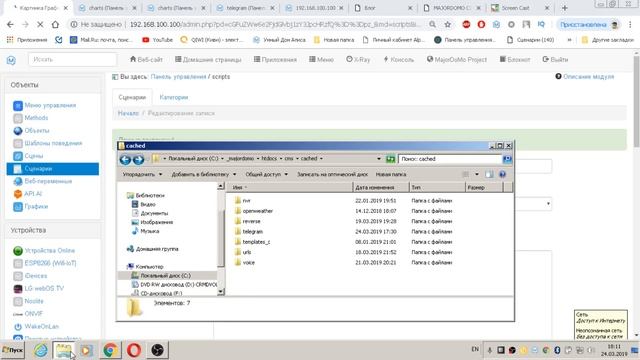Click Новая папка in Explorer toolbar
This screenshot has width=640, height=360.
[x=391, y=174]
